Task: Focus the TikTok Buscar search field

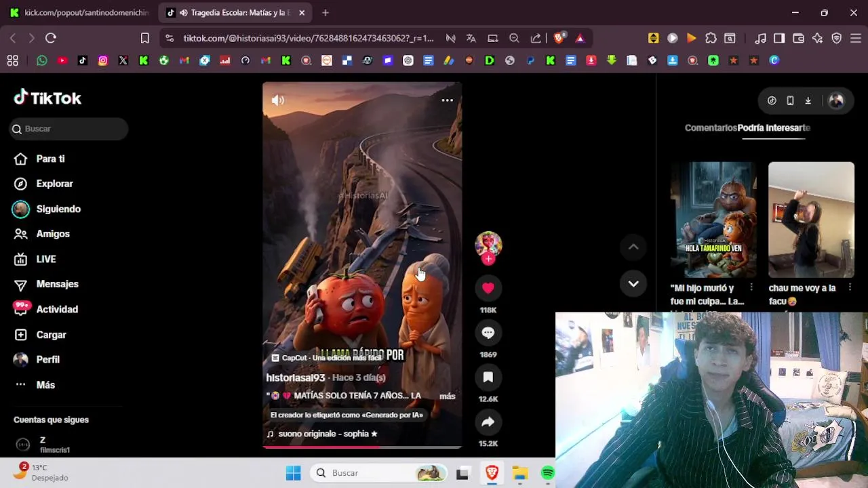Action: [69, 129]
